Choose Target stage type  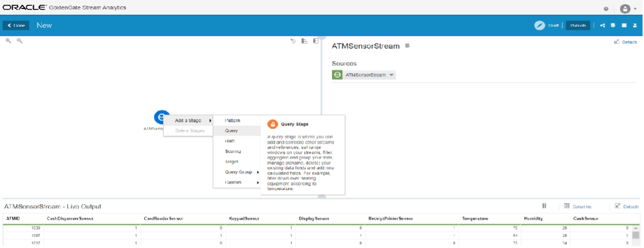click(x=237, y=162)
